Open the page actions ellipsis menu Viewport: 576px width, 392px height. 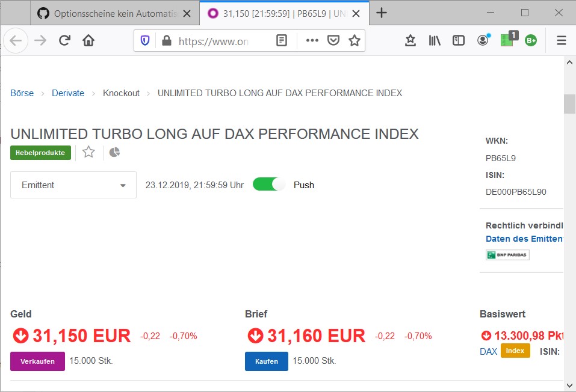(x=312, y=40)
